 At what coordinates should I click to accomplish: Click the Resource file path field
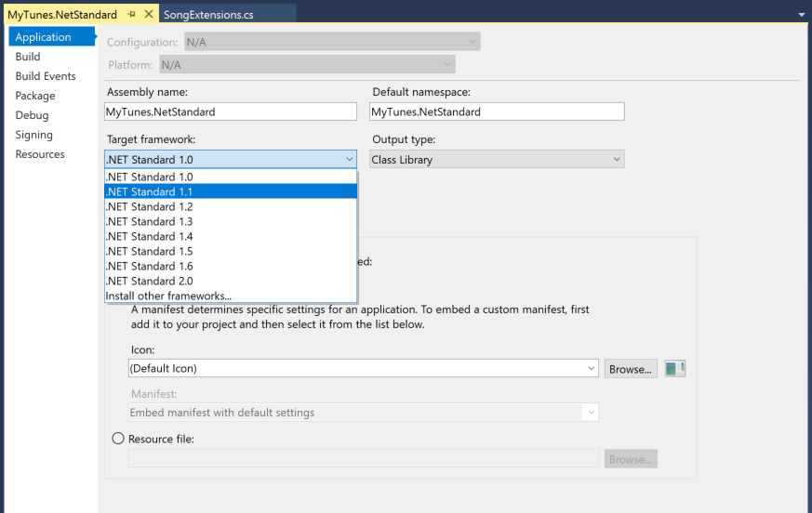point(363,459)
